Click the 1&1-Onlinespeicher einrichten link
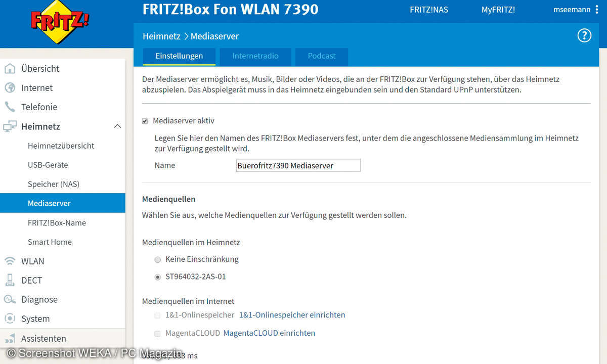Viewport: 607px width, 364px height. 292,315
